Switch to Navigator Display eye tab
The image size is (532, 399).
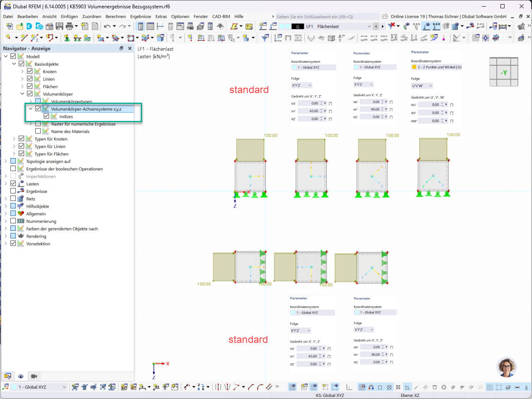tap(21, 376)
